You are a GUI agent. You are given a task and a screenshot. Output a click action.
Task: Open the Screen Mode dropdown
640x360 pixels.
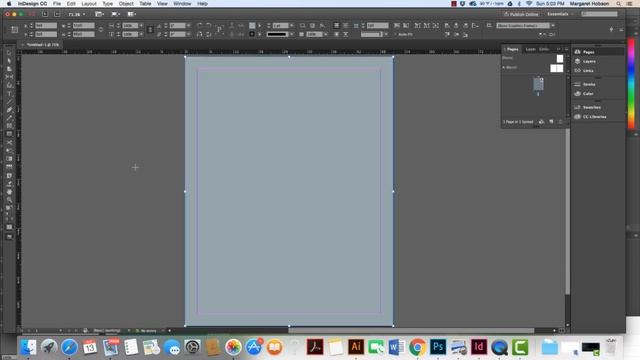(116, 14)
